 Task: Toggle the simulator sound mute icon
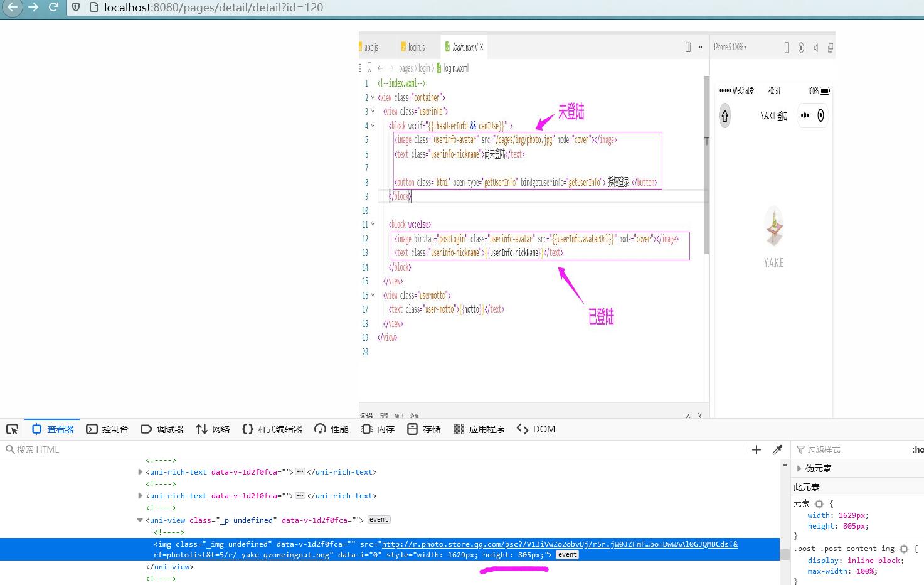[815, 46]
